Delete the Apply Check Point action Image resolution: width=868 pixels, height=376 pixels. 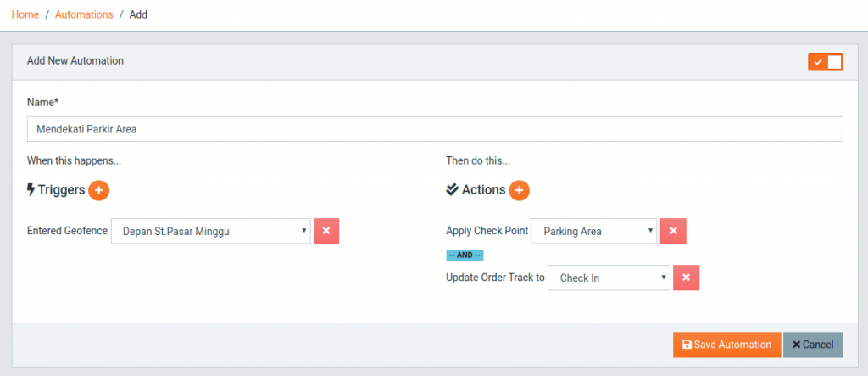(673, 231)
